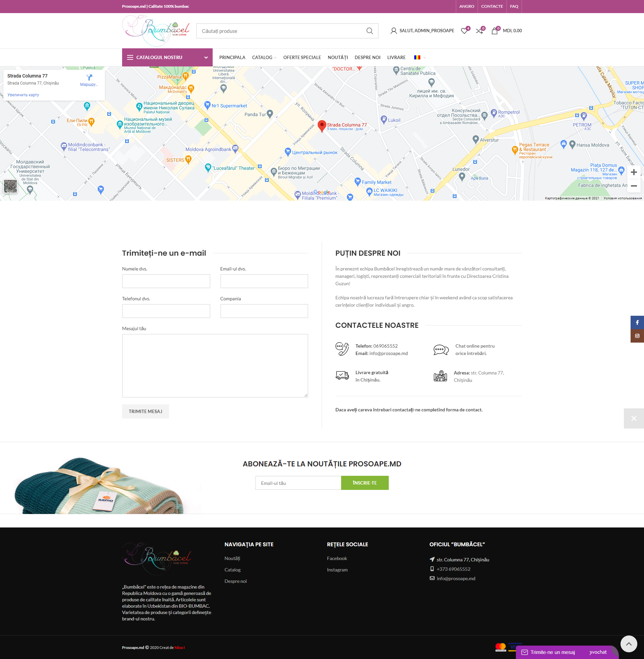Go to Oferte Speciale menu item
This screenshot has width=644, height=659.
(302, 57)
